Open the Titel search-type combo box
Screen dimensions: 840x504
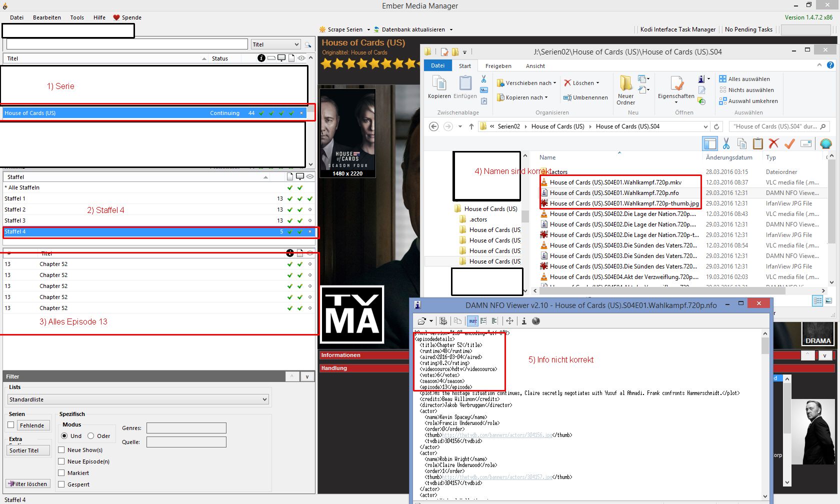click(275, 44)
